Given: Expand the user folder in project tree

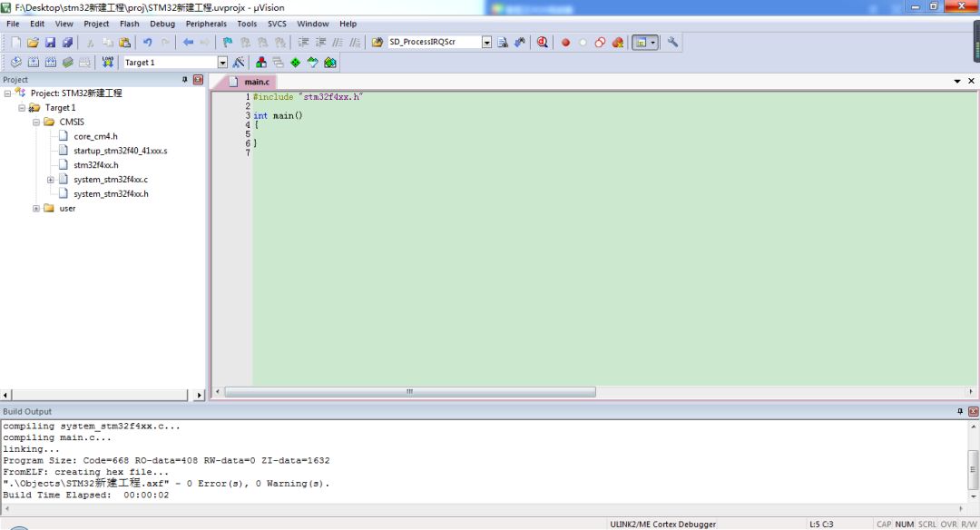Looking at the screenshot, I should coord(36,209).
